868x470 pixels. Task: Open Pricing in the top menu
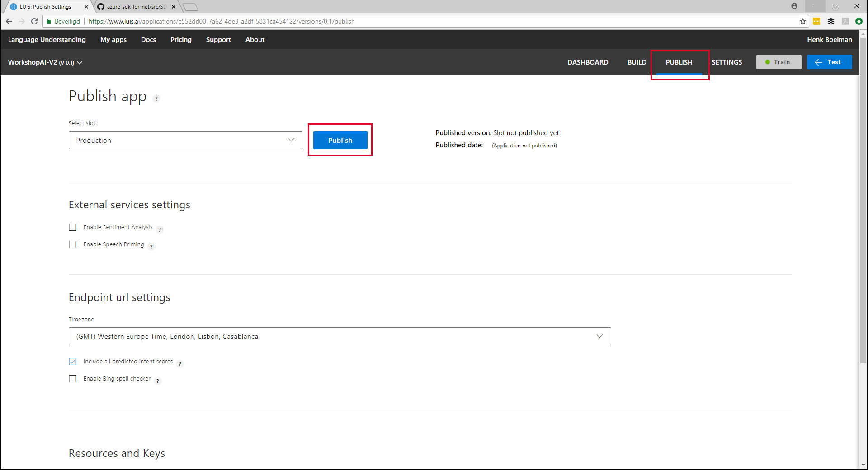(181, 40)
